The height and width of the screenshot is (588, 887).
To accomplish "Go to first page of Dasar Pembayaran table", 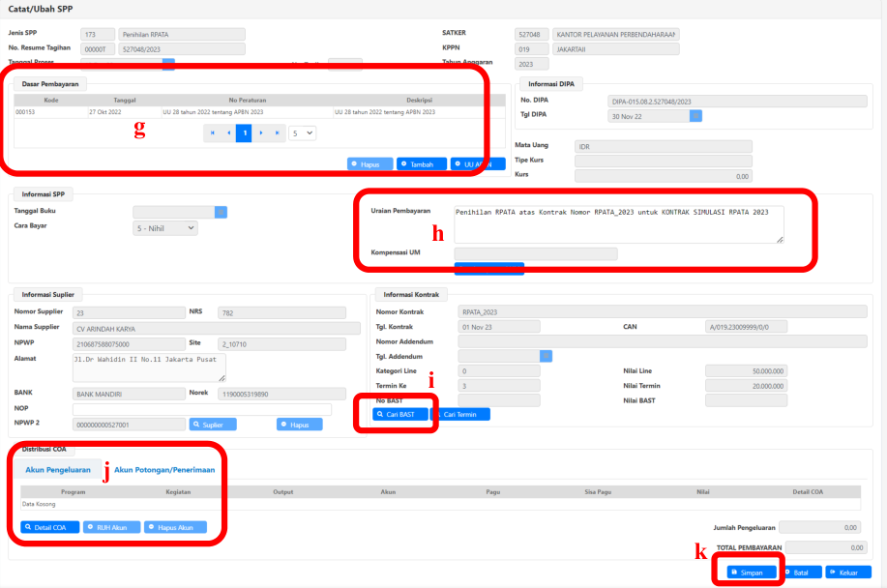I will pos(212,133).
